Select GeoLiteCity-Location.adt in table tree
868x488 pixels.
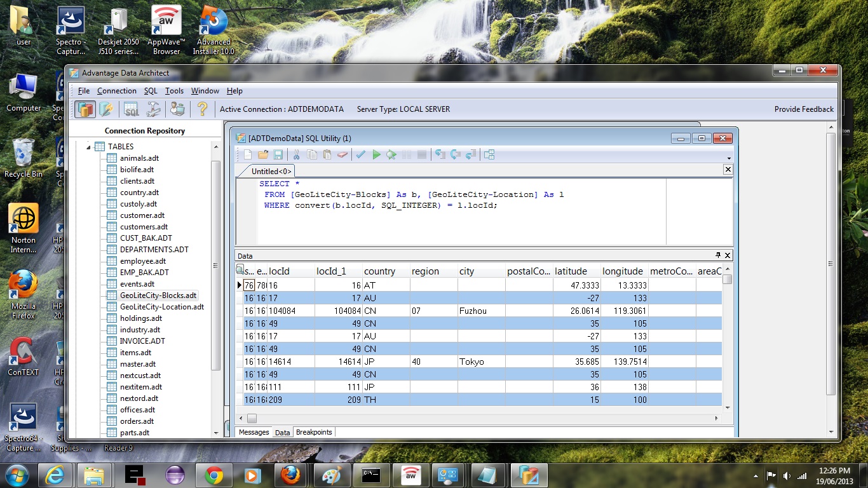point(161,307)
